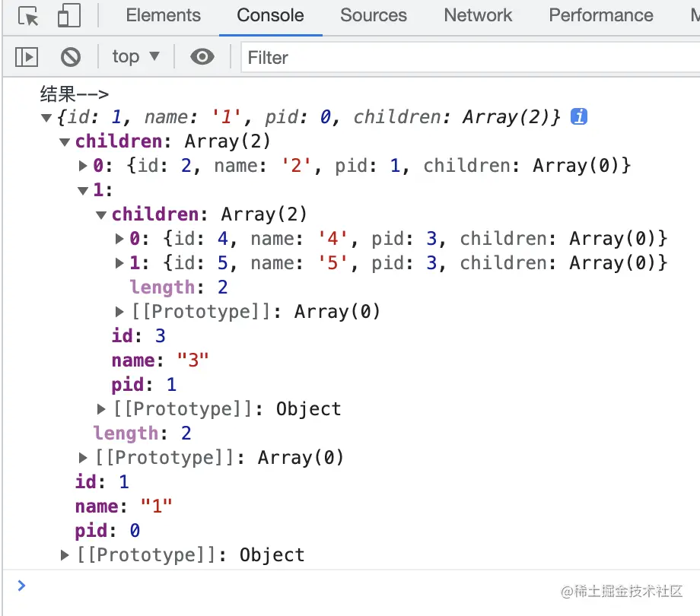This screenshot has height=616, width=700.
Task: Collapse the 1: array item node
Action: click(83, 190)
